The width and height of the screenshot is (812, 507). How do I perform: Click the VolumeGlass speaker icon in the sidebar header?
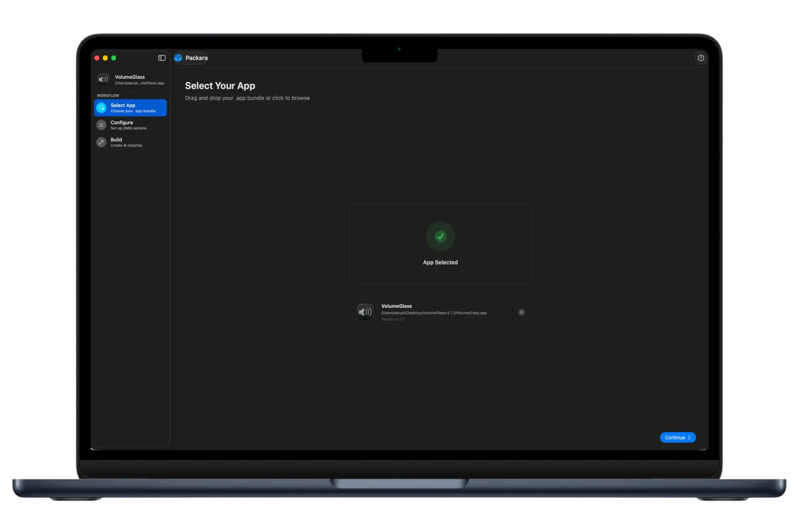[x=103, y=80]
